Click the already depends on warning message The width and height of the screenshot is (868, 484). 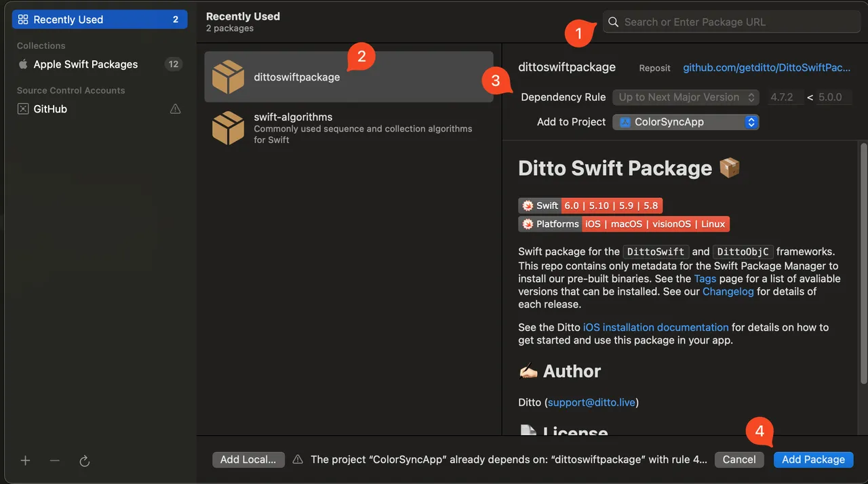tap(509, 460)
